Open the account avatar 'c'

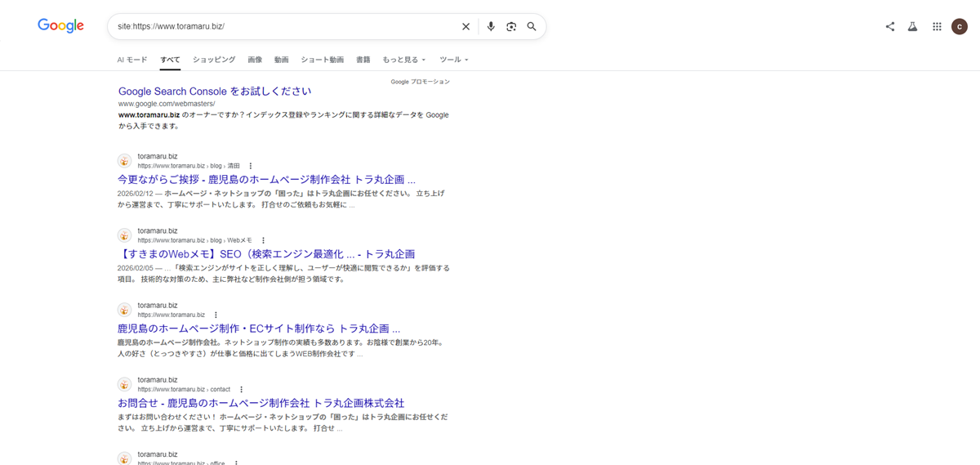point(960,26)
